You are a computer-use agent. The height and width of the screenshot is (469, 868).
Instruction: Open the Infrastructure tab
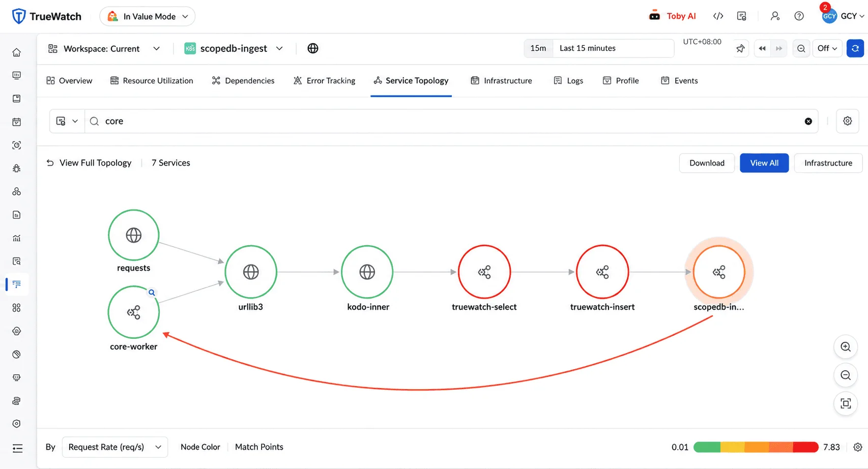(x=502, y=80)
